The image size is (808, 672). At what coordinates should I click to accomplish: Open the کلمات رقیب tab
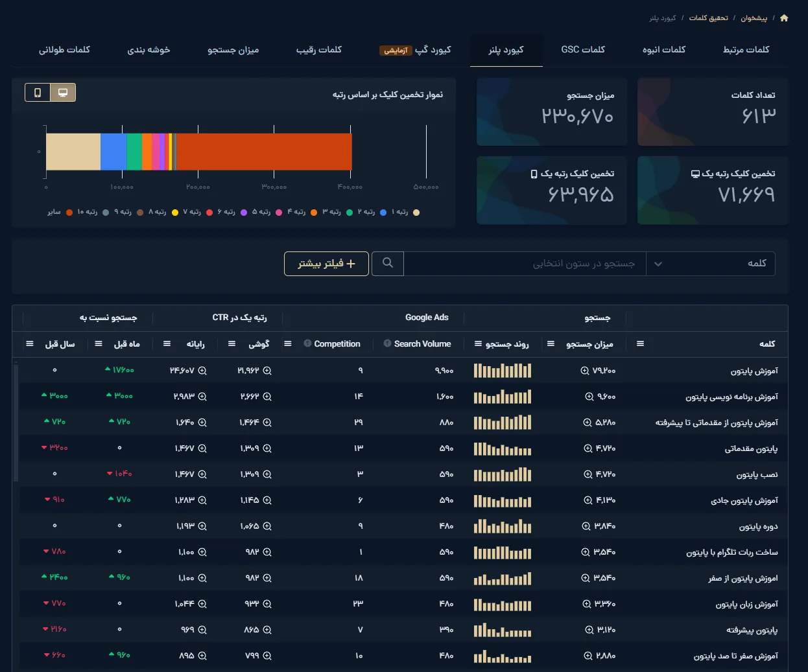click(x=319, y=50)
